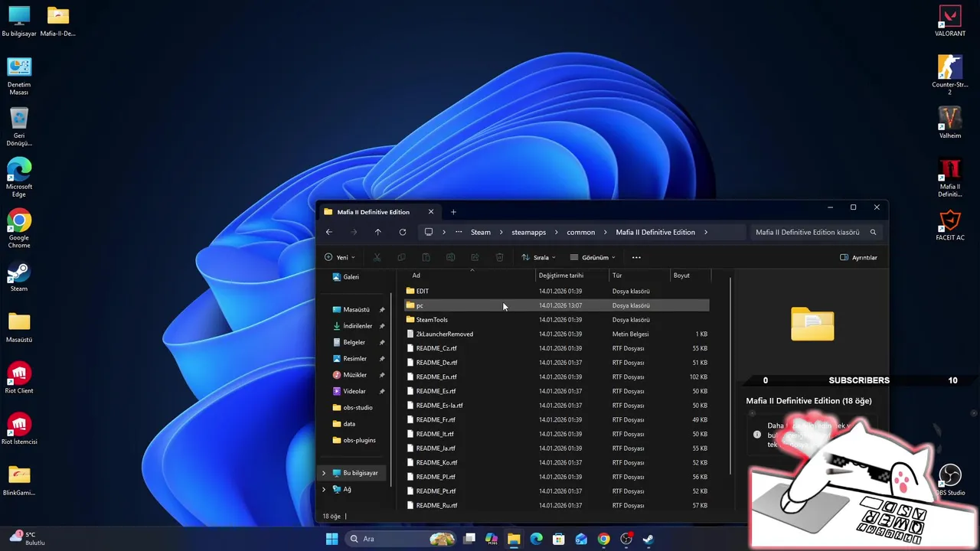Viewport: 980px width, 551px height.
Task: Open Valheim desktop shortcut
Action: [x=950, y=122]
